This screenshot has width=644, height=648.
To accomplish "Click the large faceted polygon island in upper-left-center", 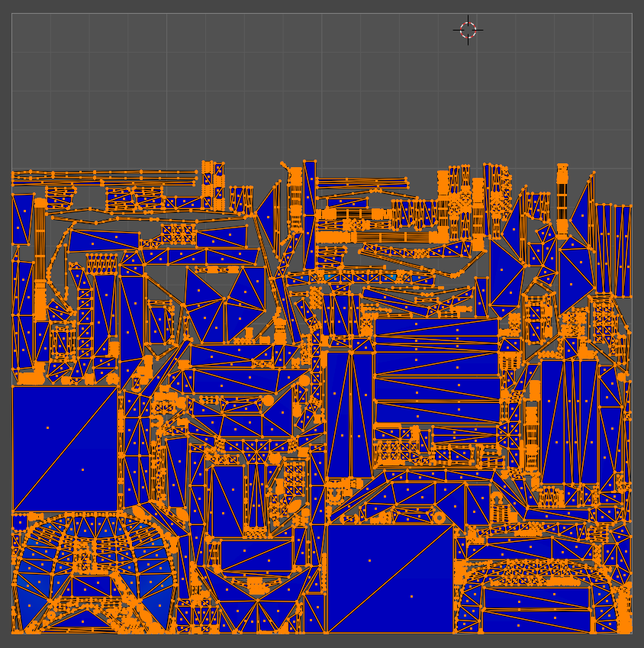I will click(x=224, y=303).
